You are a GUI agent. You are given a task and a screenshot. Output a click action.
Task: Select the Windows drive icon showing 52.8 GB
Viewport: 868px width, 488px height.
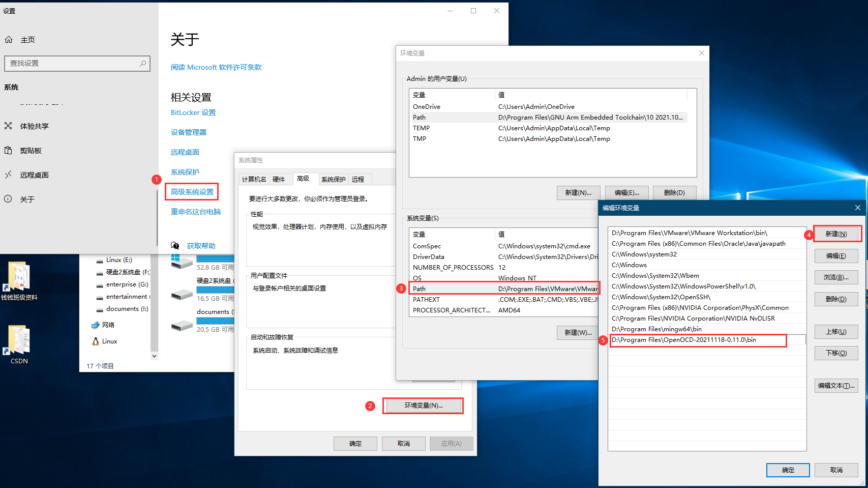(182, 262)
